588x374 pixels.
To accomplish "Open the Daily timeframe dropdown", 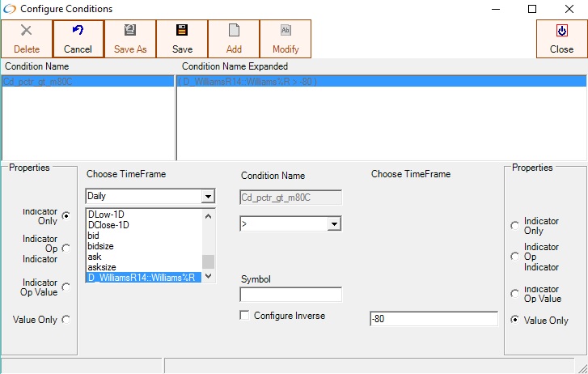I will [x=208, y=197].
